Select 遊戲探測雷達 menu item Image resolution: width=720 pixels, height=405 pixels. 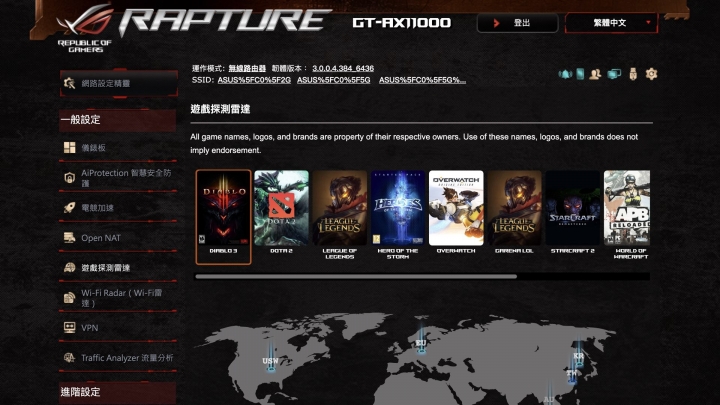[x=118, y=268]
